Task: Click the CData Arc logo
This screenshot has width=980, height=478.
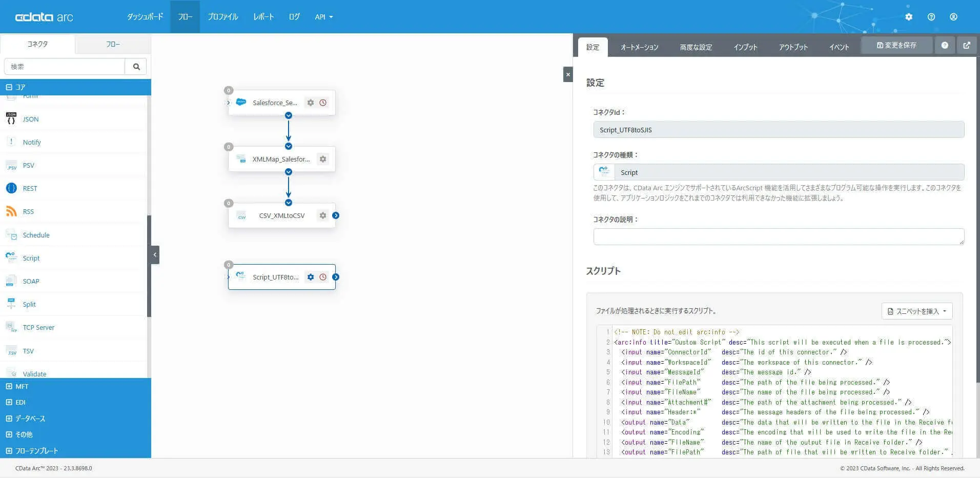Action: (x=44, y=17)
